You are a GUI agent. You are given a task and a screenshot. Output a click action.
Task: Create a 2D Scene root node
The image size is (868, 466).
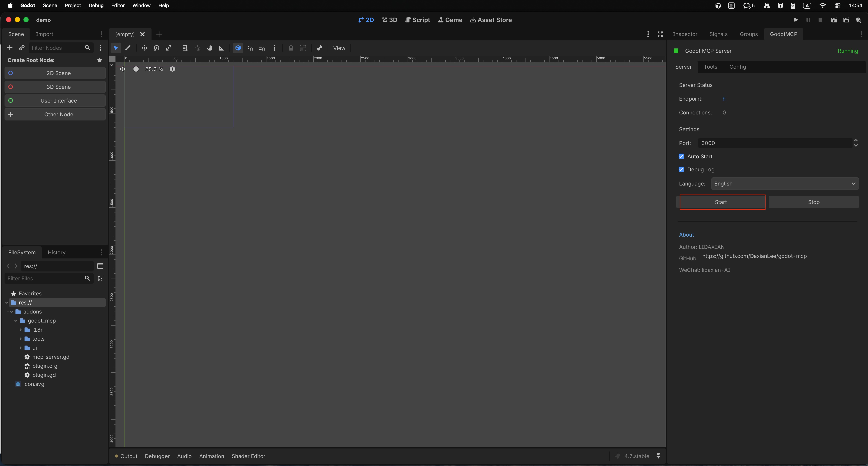point(55,73)
